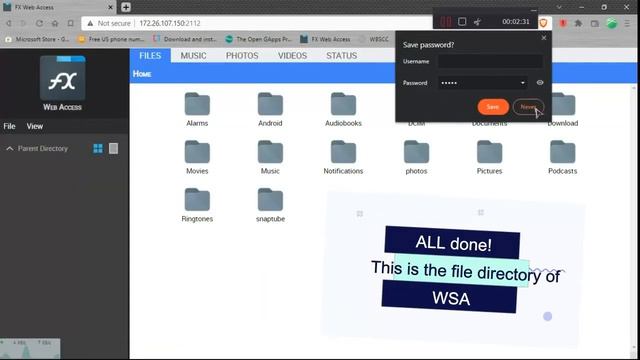Open the Movies folder

pos(197,157)
